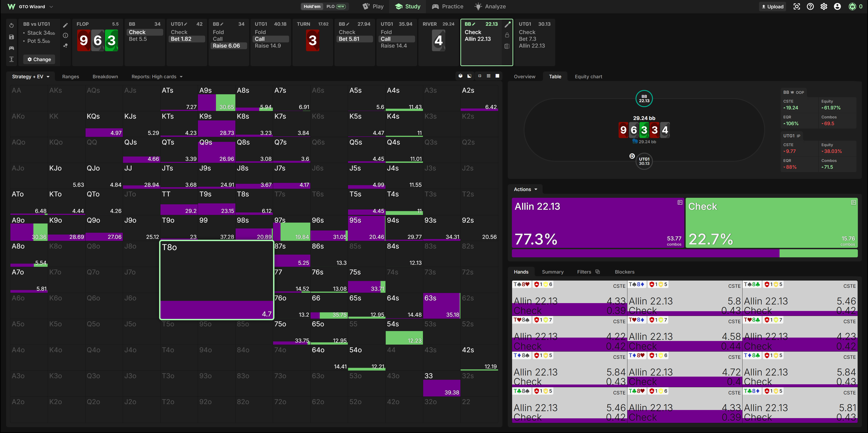Image resolution: width=868 pixels, height=433 pixels.
Task: Click the Change spot button
Action: (x=39, y=59)
